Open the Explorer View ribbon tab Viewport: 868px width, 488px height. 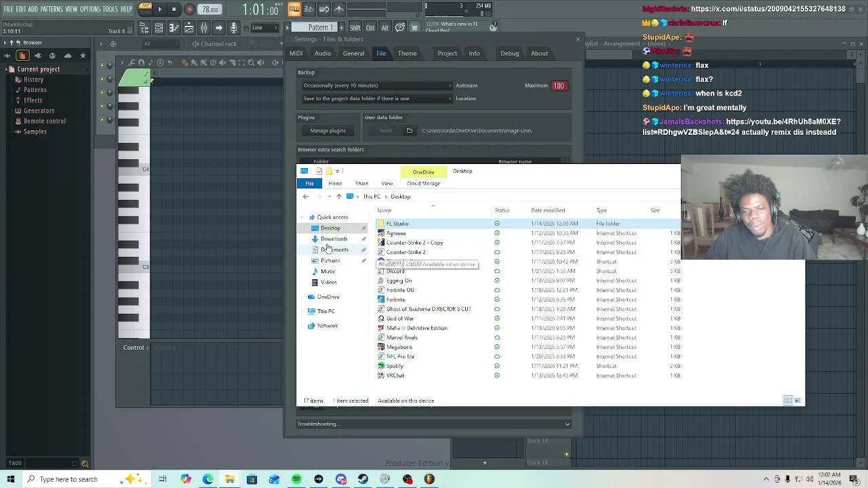(x=387, y=184)
